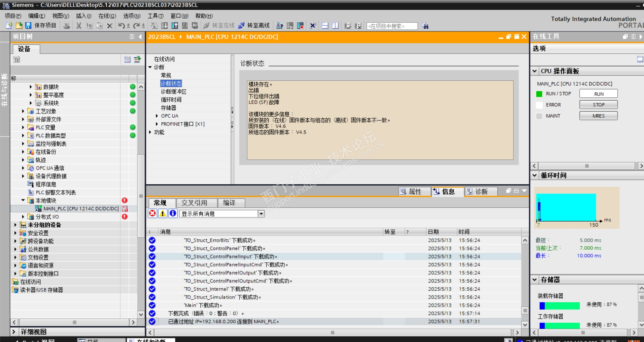
Task: Switch to the 编译 tab
Action: point(231,203)
